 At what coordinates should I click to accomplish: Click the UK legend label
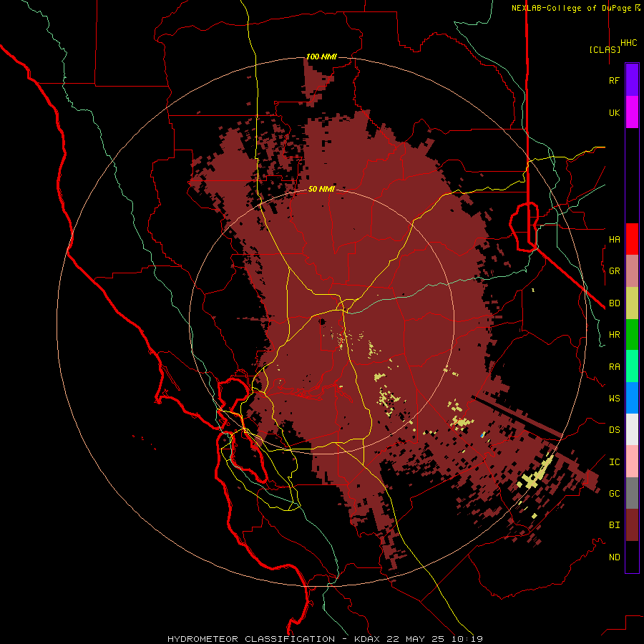point(615,112)
